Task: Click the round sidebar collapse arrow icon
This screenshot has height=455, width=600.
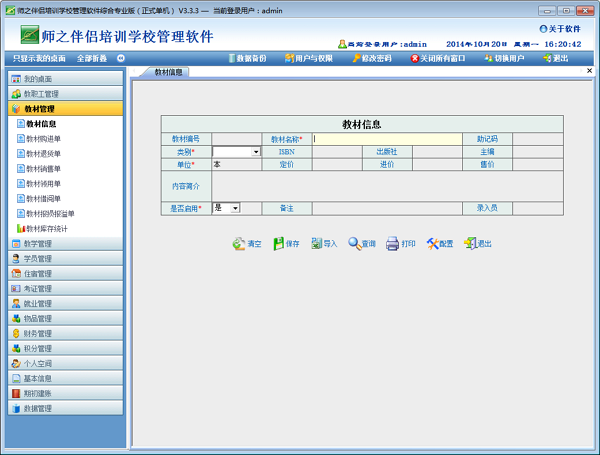Action: 121,58
